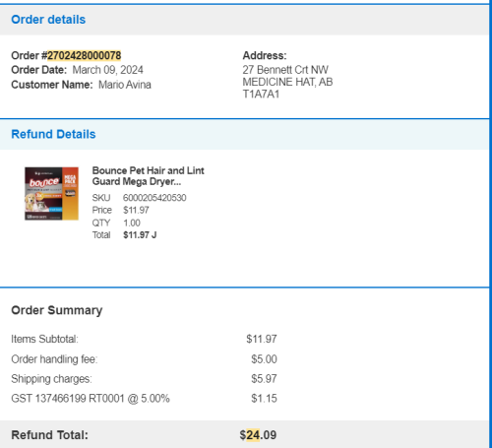The height and width of the screenshot is (448, 492).
Task: Click the postal code T1A7A1
Action: point(261,95)
